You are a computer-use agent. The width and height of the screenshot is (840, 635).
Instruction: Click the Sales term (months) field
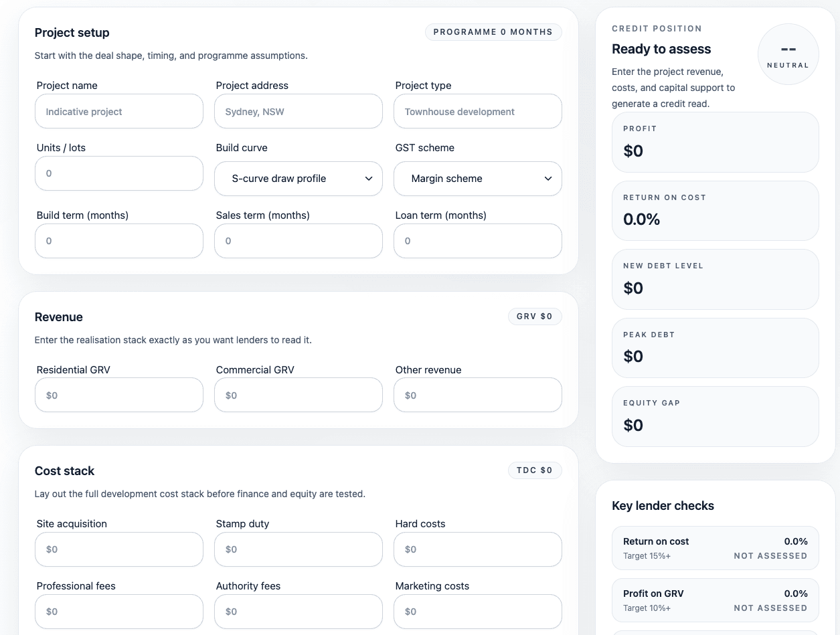(299, 241)
